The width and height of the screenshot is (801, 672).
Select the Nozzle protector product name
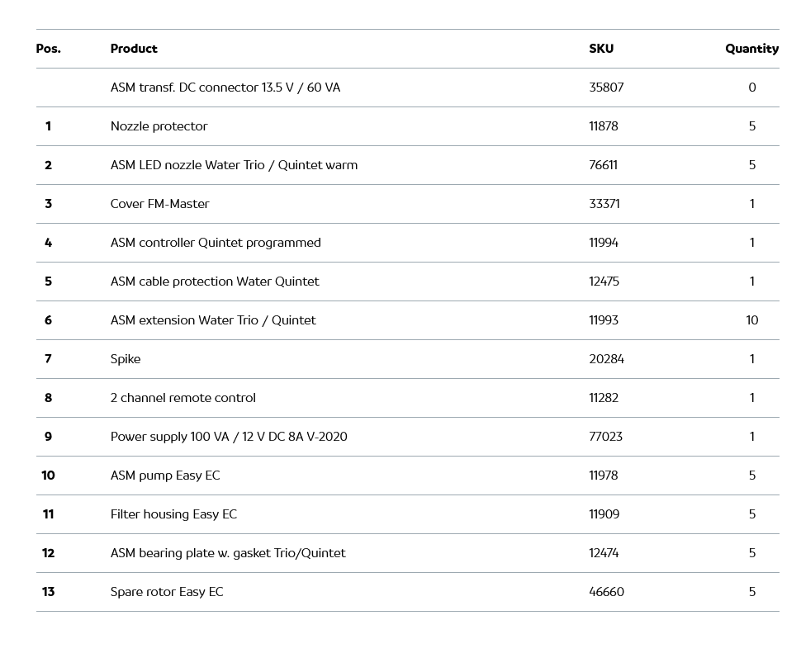coord(159,126)
